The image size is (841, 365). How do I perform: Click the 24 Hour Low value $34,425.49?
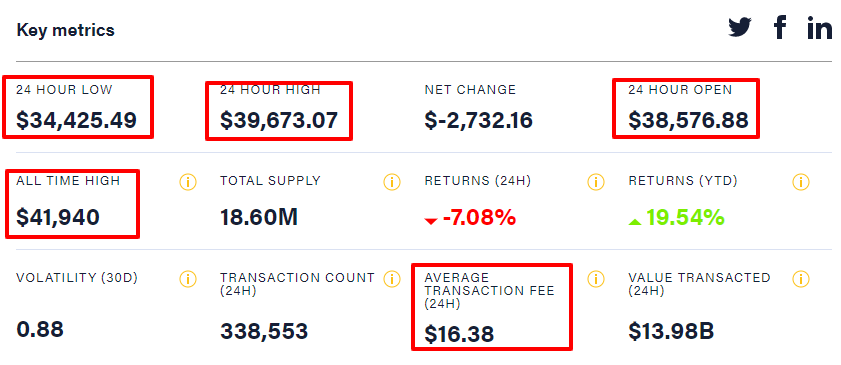click(x=76, y=120)
